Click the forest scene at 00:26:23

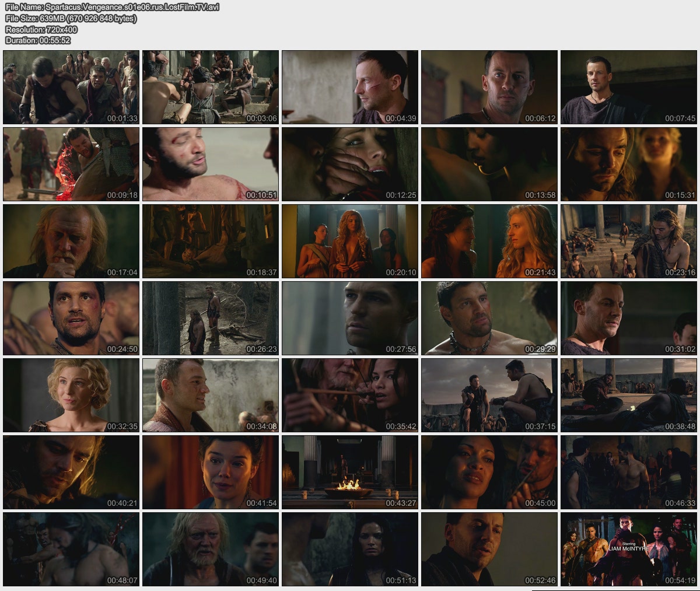click(x=211, y=318)
